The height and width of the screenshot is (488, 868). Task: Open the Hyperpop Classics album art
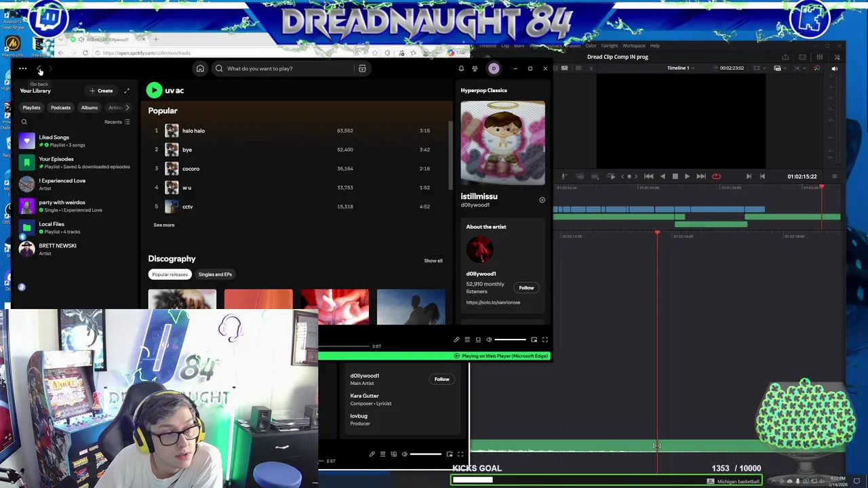(x=502, y=143)
